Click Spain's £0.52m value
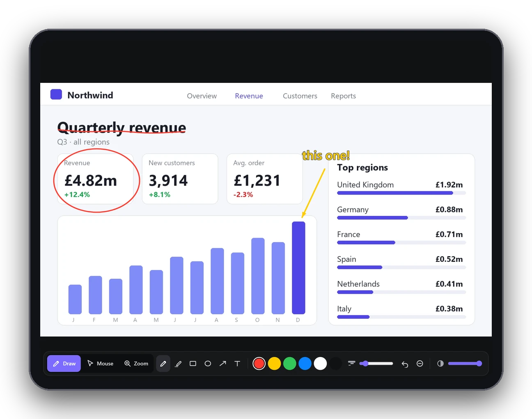Viewport: 532px width, 419px height. (x=449, y=259)
